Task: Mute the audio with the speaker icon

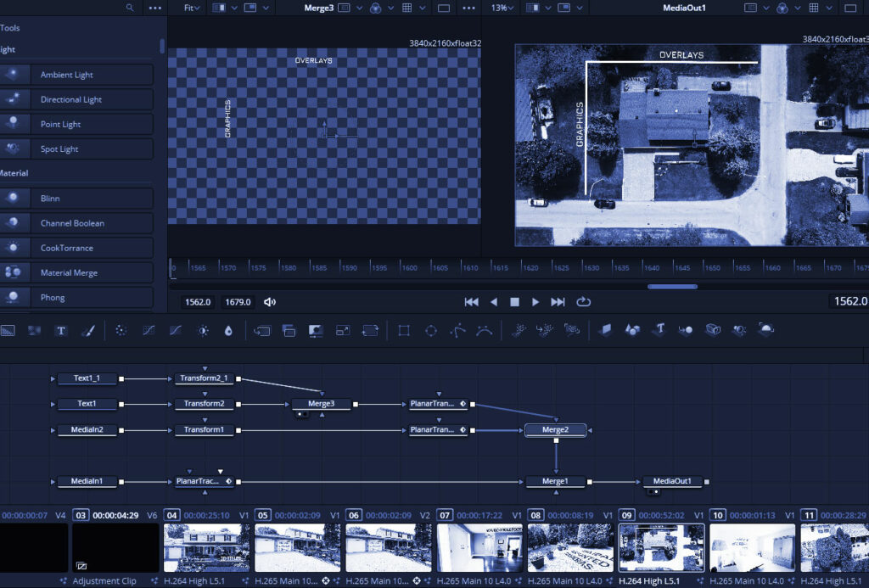Action: tap(270, 302)
